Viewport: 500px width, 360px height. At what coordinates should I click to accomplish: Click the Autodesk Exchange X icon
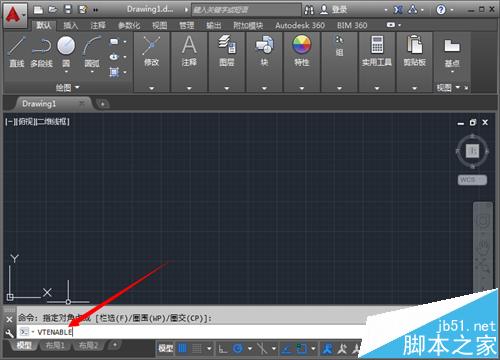[x=398, y=10]
